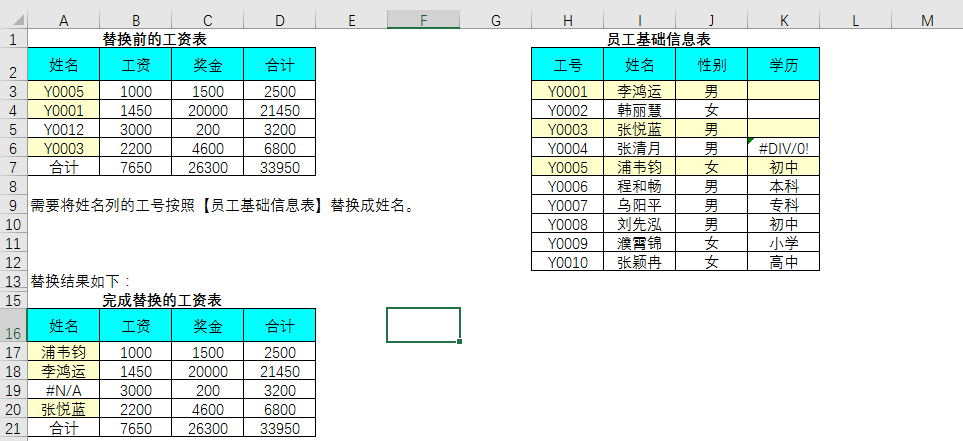
Task: Select column A header
Action: pos(64,20)
